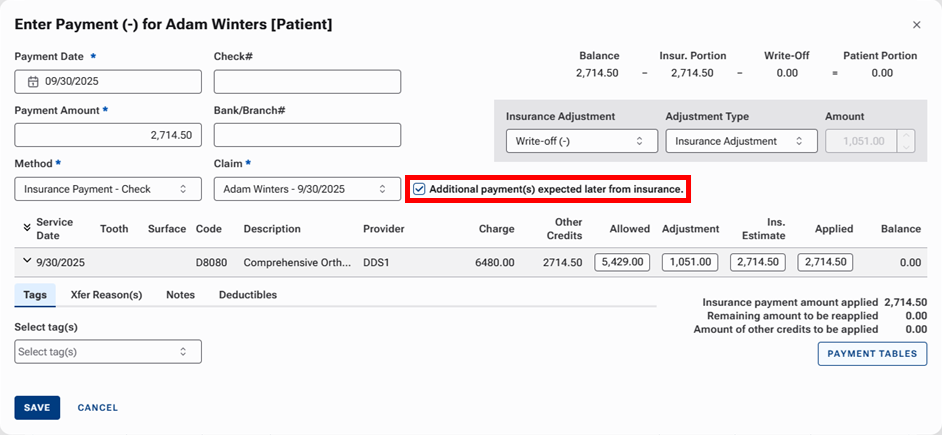This screenshot has height=435, width=942.
Task: Expand the Select tag(s) dropdown
Action: pyautogui.click(x=108, y=352)
